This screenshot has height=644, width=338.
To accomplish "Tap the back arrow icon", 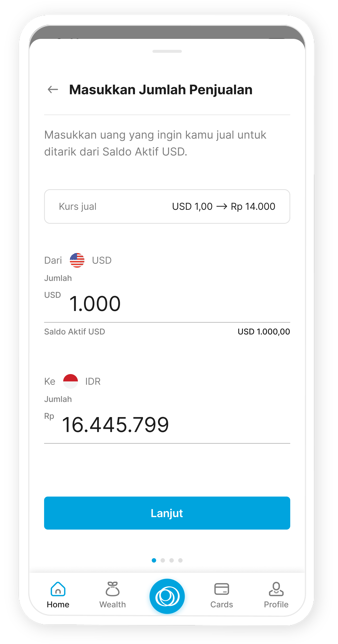I will 53,89.
